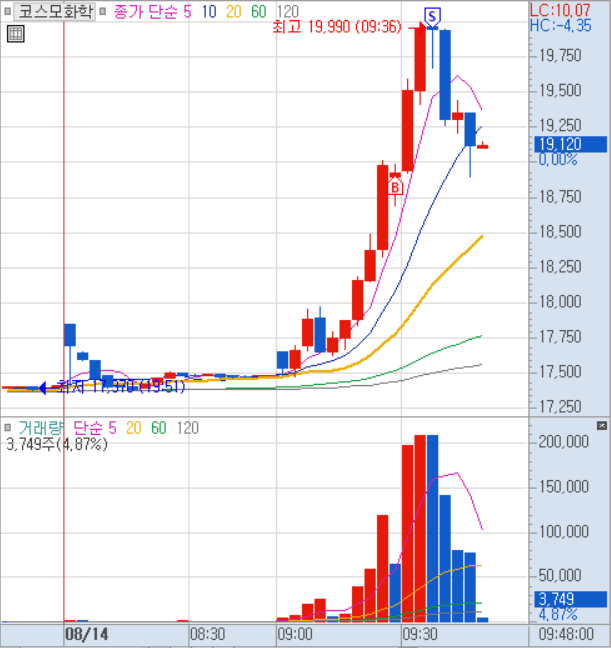The image size is (611, 648).
Task: Click the red B buy signal marker
Action: coord(395,187)
